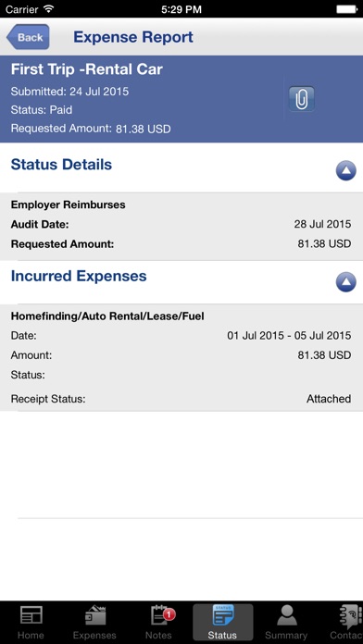The image size is (363, 644).
Task: Tap the Incurred Expenses heading
Action: pos(79,276)
